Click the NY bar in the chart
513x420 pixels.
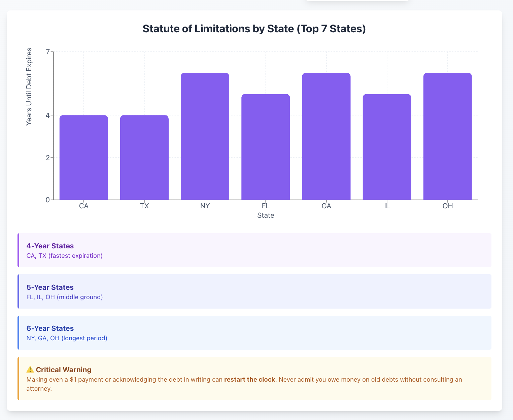[205, 136]
